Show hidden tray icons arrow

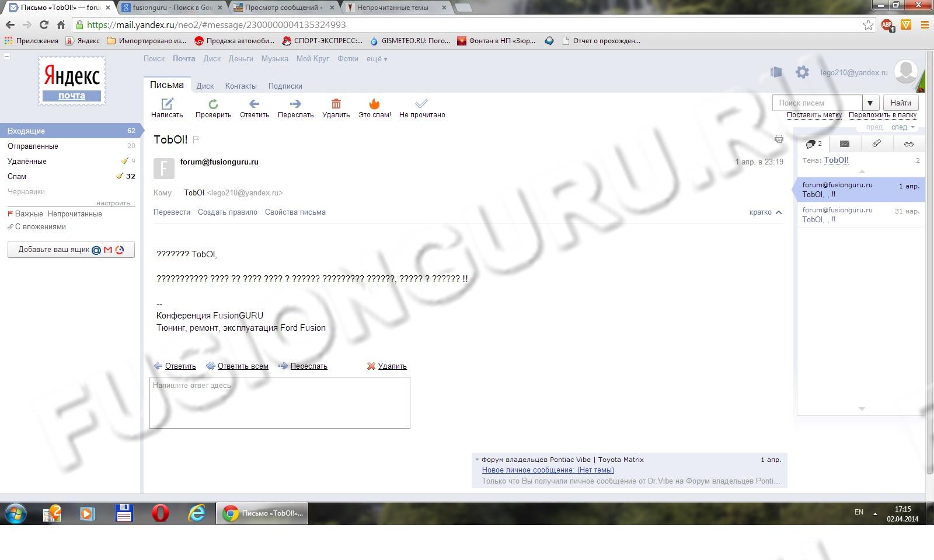(874, 513)
